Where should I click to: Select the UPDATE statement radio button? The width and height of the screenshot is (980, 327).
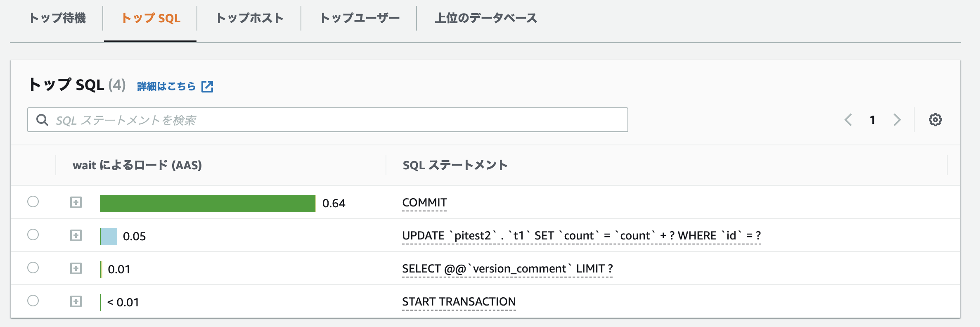click(x=33, y=235)
